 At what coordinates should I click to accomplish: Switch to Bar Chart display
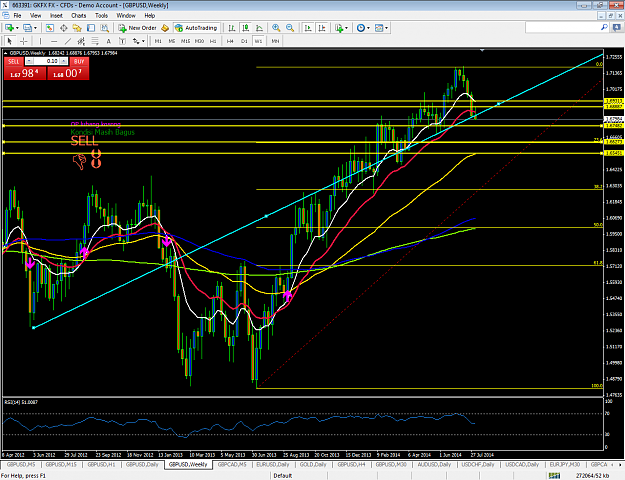232,28
